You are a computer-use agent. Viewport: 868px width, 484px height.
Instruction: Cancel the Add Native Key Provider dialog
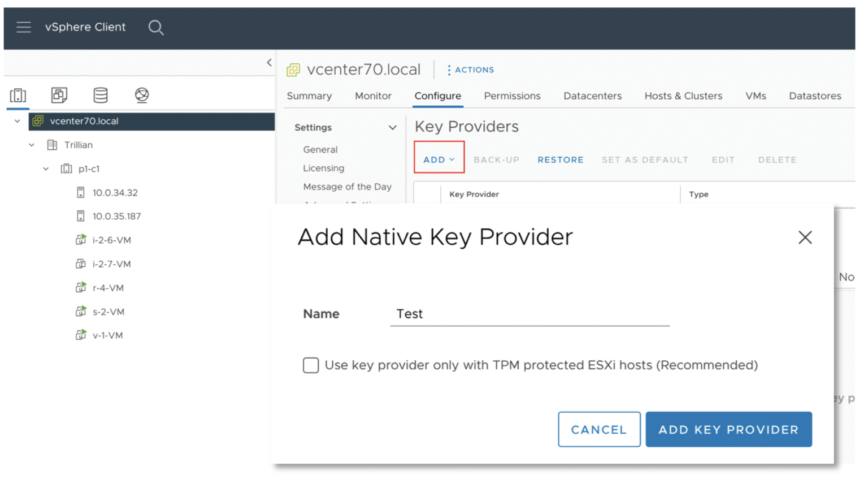pos(599,430)
